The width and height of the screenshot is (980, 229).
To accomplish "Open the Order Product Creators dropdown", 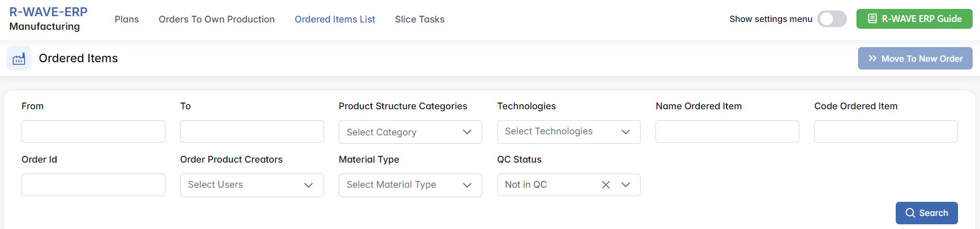I will pos(252,185).
